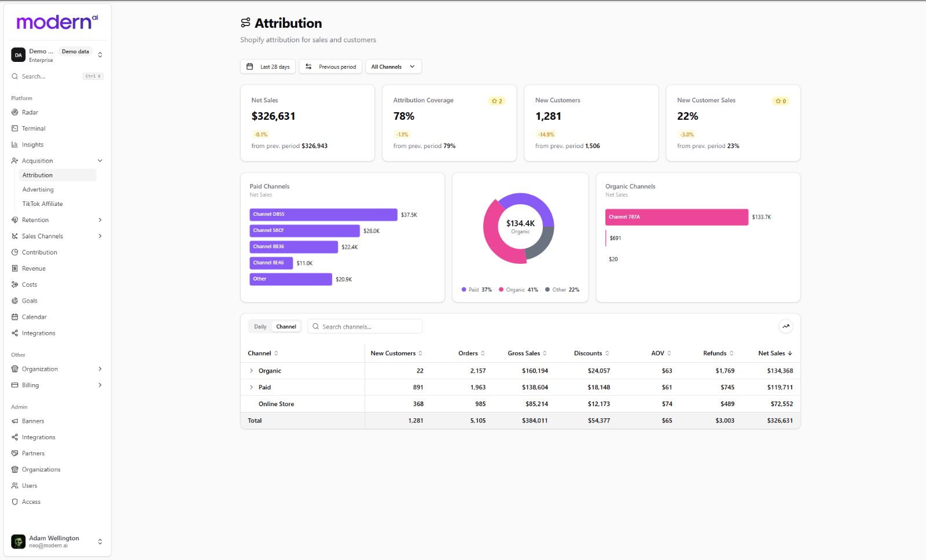Click the Organizations admin icon

click(x=14, y=470)
